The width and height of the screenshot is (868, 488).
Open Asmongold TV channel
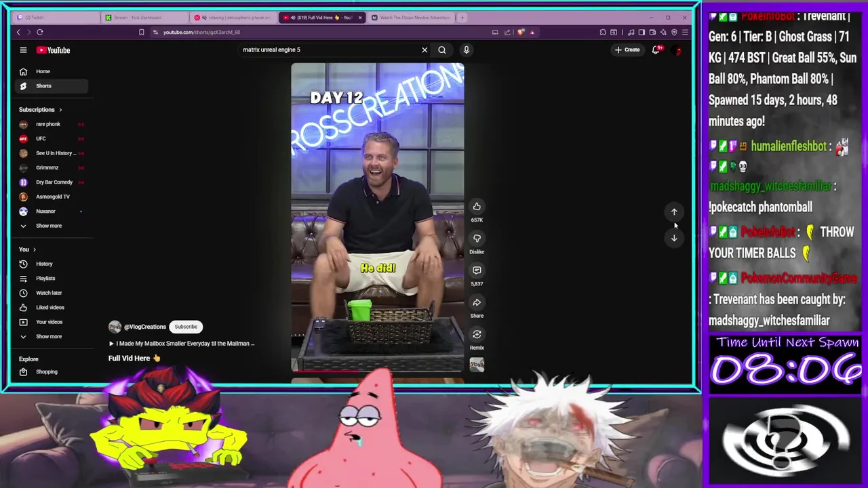(x=52, y=197)
